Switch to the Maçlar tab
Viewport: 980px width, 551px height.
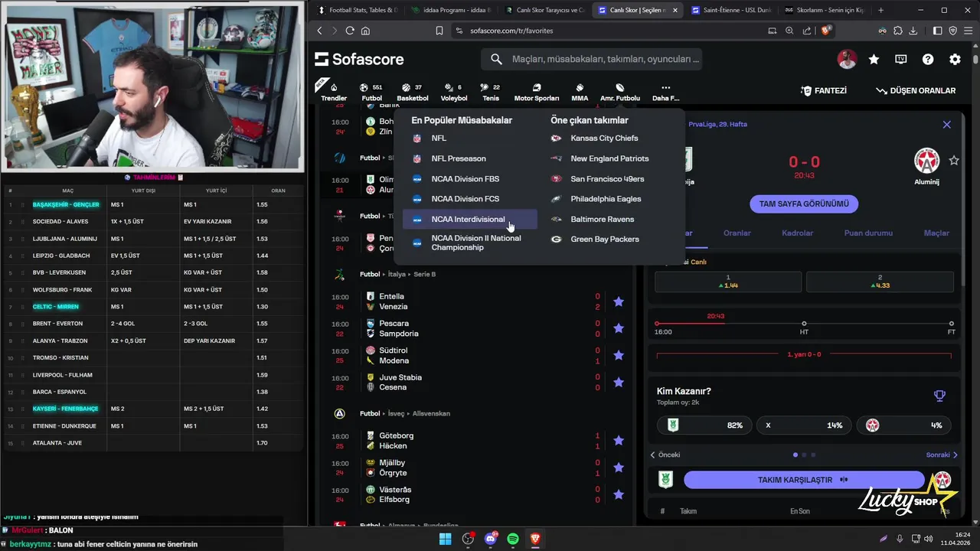coord(936,233)
